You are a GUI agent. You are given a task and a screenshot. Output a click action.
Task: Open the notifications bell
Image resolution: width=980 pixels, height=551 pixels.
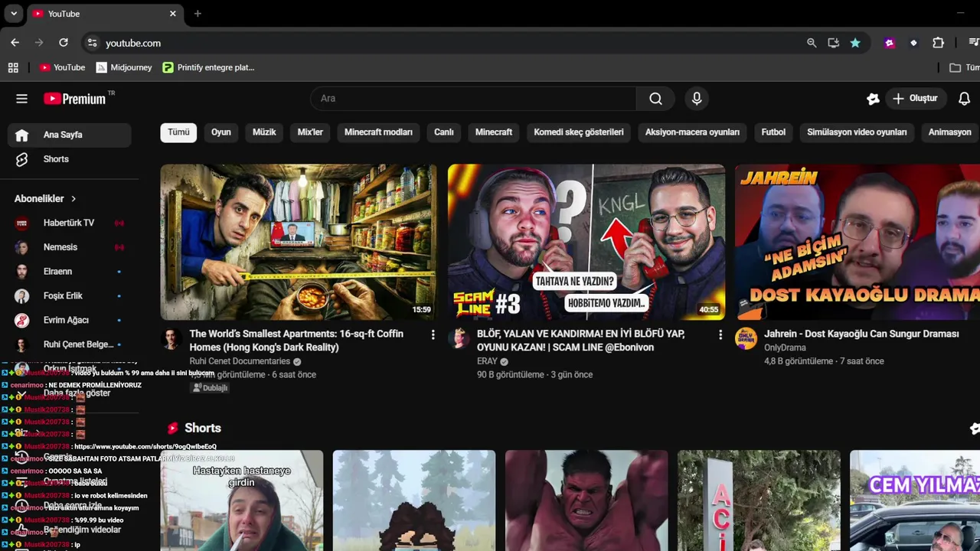pos(964,99)
